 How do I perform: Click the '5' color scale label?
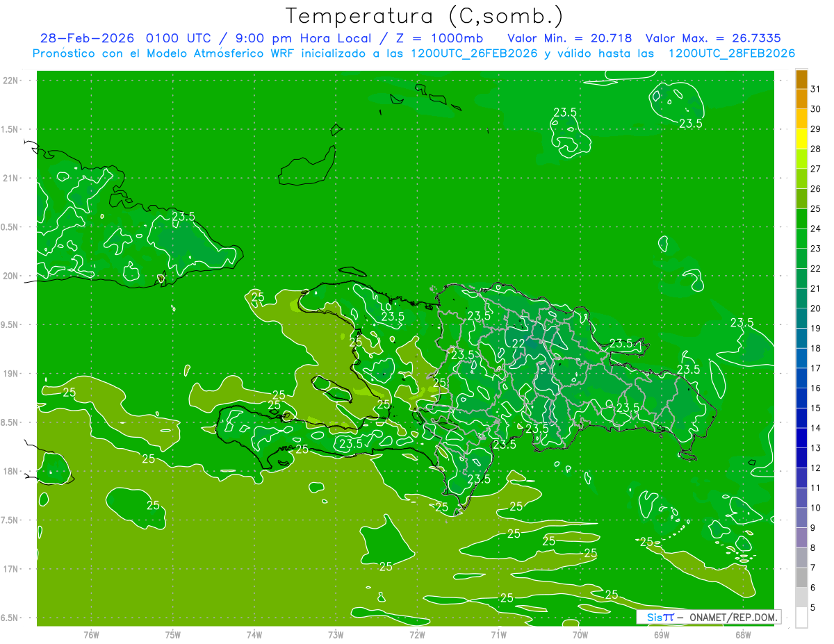pos(813,608)
